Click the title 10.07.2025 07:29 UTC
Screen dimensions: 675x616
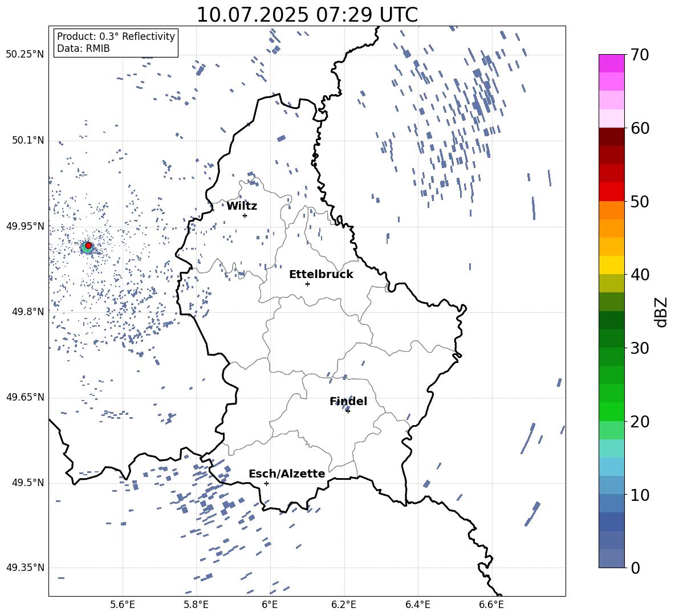pos(307,15)
